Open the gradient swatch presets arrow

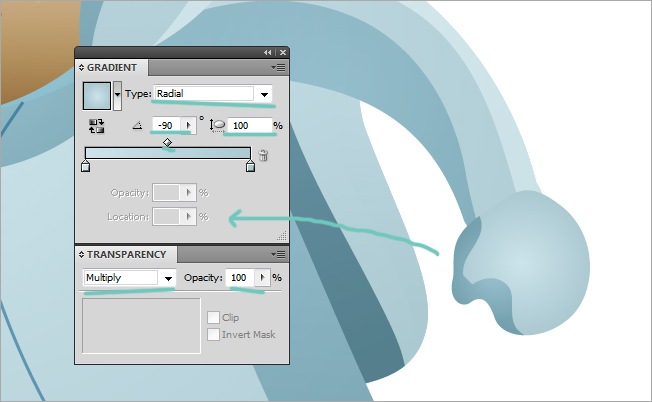point(117,96)
